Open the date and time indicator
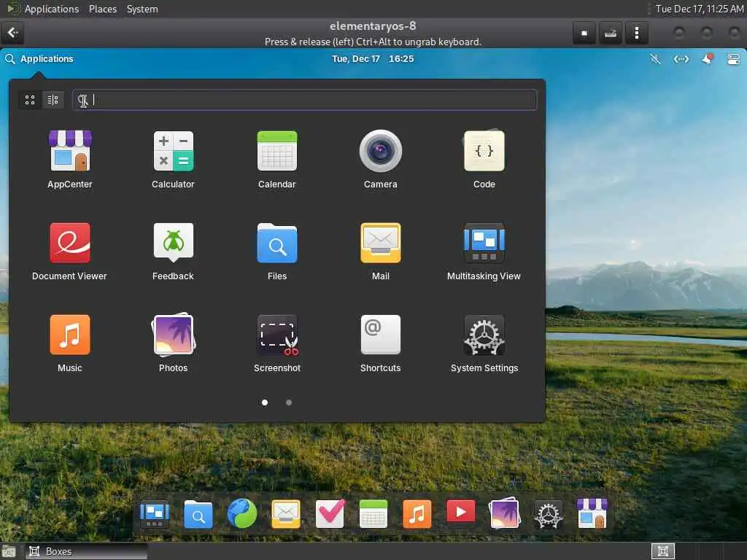This screenshot has width=747, height=560. click(x=373, y=59)
